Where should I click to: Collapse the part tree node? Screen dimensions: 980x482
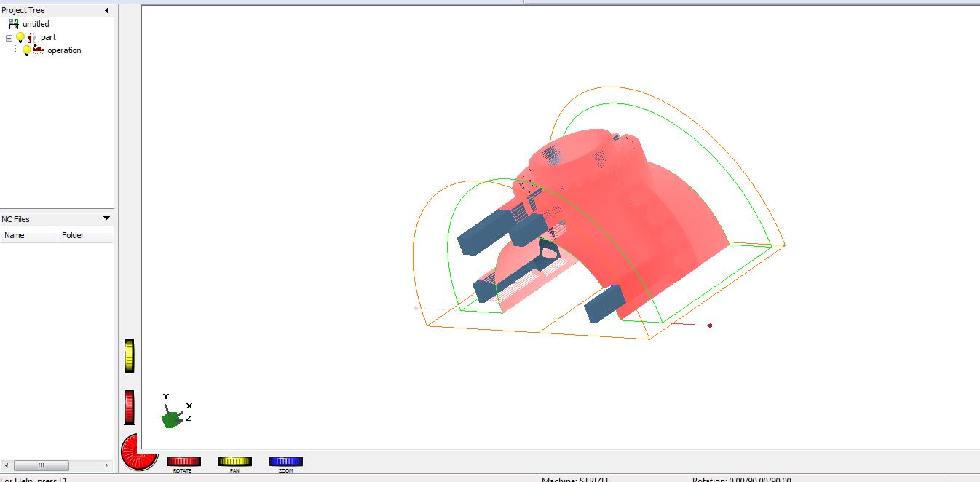point(9,37)
